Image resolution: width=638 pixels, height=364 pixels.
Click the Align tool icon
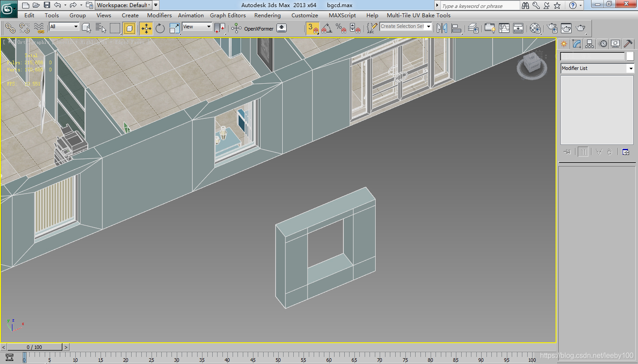(456, 28)
